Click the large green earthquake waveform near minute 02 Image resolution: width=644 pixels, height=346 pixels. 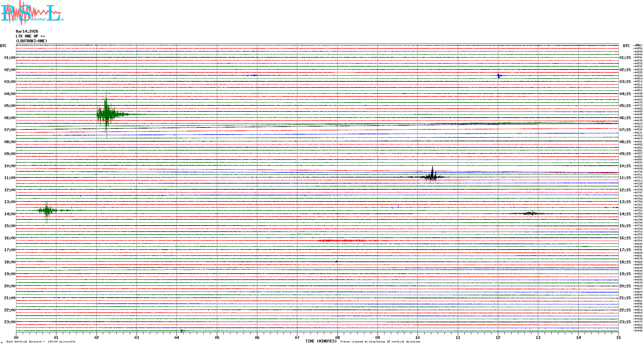(x=106, y=114)
